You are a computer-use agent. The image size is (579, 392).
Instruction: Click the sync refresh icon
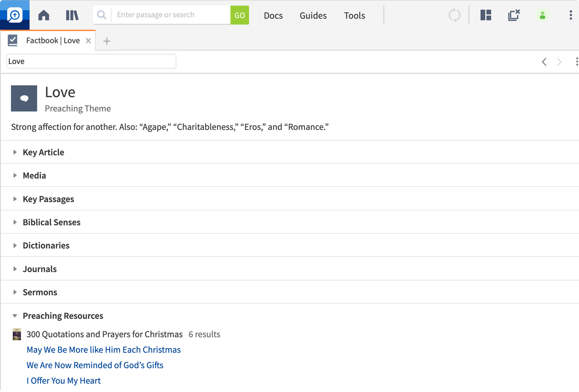454,15
